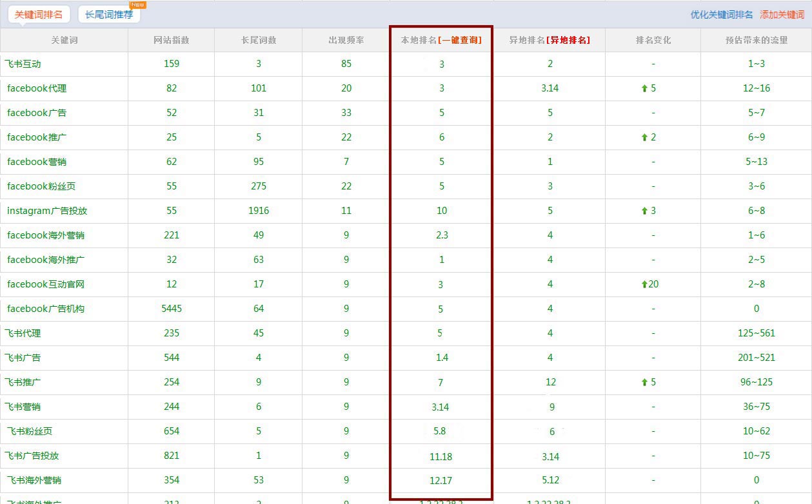Click the site index value 654
This screenshot has height=504, width=812.
pos(172,431)
